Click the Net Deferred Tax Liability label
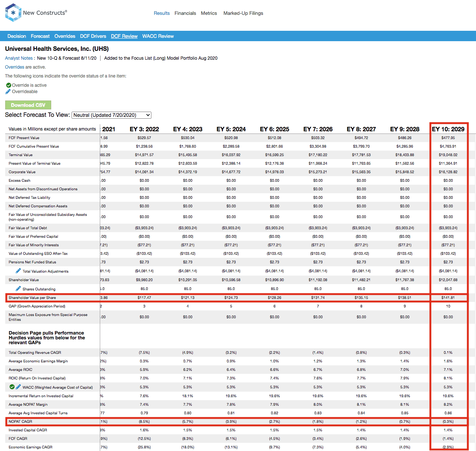 click(x=29, y=198)
